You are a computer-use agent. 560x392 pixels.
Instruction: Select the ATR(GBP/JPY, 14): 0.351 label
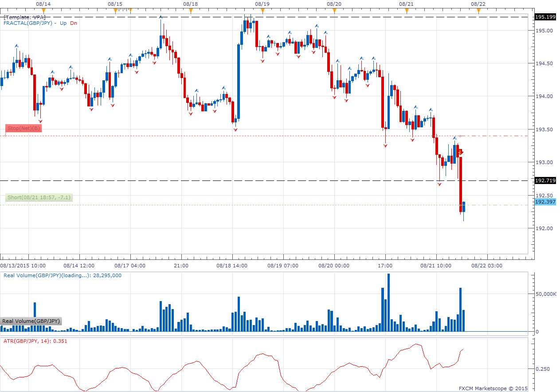click(35, 341)
